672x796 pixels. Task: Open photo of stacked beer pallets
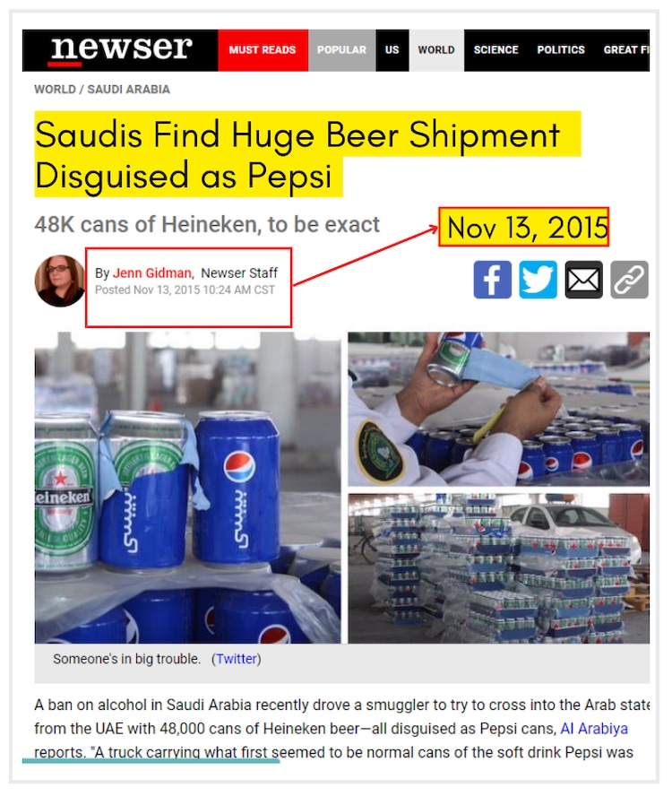(x=498, y=567)
